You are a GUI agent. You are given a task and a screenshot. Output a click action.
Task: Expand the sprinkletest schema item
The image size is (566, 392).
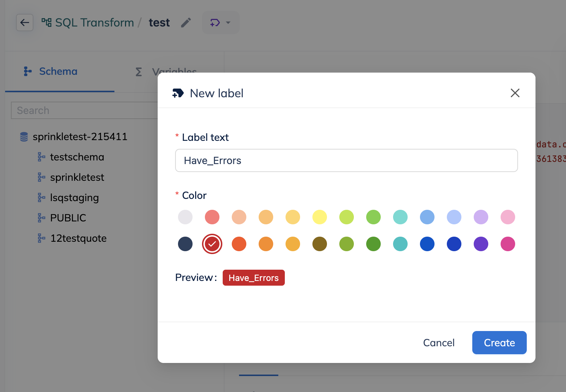(77, 177)
